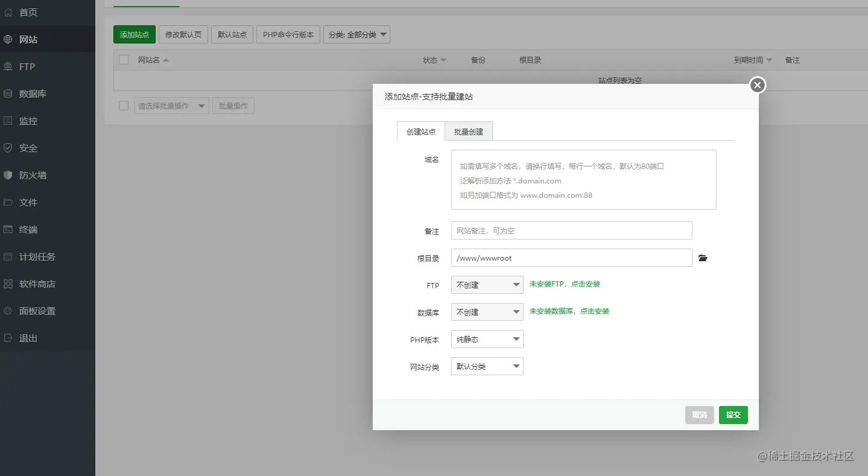Click the 修改默认页 button
Image resolution: width=868 pixels, height=476 pixels.
184,34
